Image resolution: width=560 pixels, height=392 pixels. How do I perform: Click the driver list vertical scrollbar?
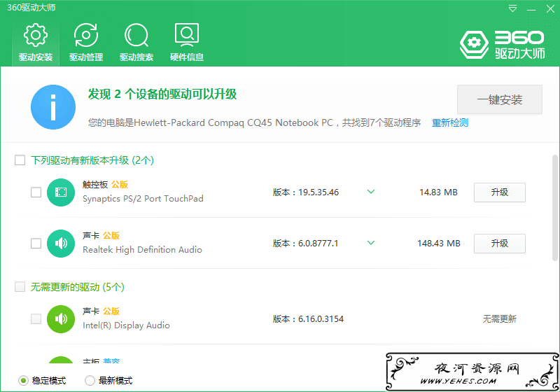554,208
